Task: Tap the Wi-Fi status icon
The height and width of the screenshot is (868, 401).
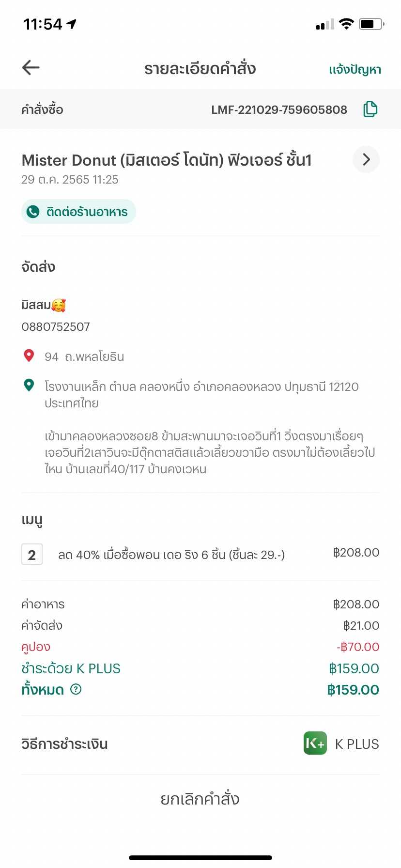Action: (346, 24)
